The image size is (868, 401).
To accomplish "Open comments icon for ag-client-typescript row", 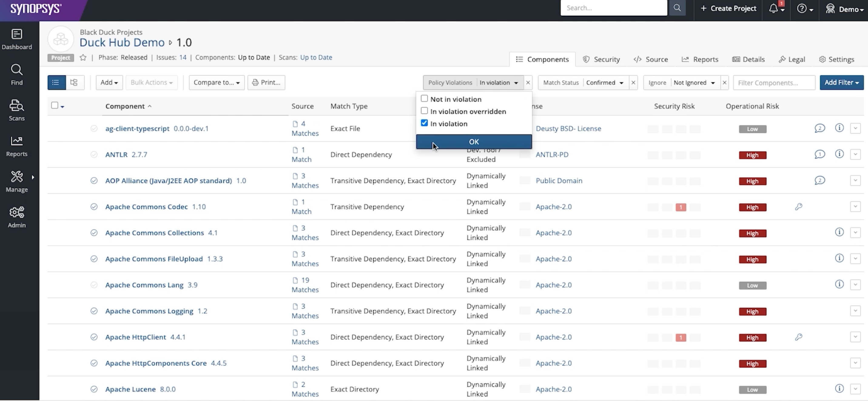I will pyautogui.click(x=819, y=128).
